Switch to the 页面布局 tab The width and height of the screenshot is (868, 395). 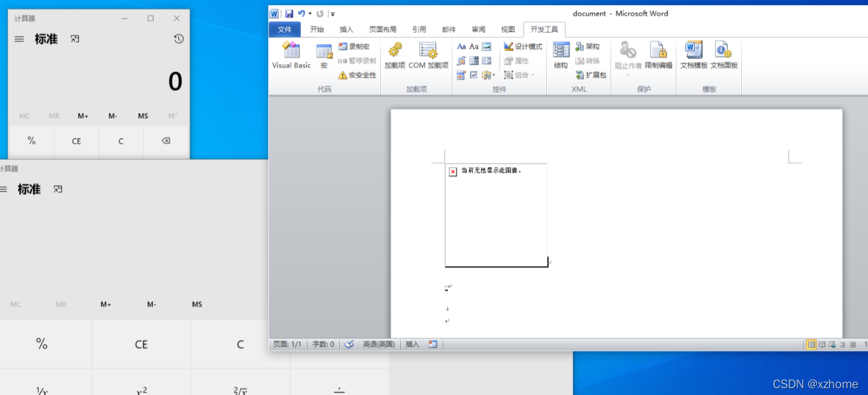(383, 29)
